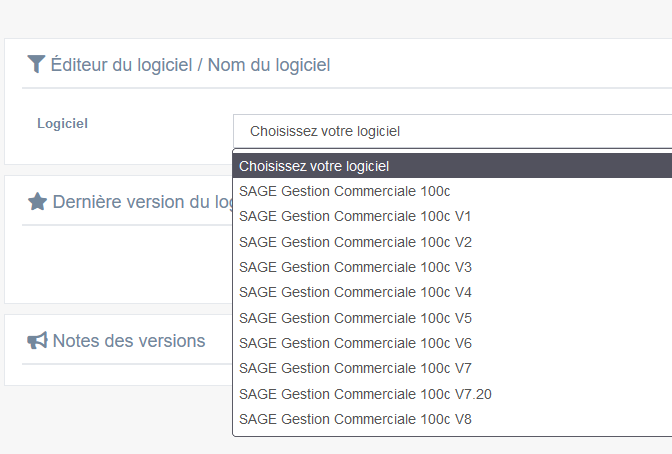
Task: Choose SAGE Gestion Commerciale 100c V6 in dropdown
Action: [x=355, y=343]
